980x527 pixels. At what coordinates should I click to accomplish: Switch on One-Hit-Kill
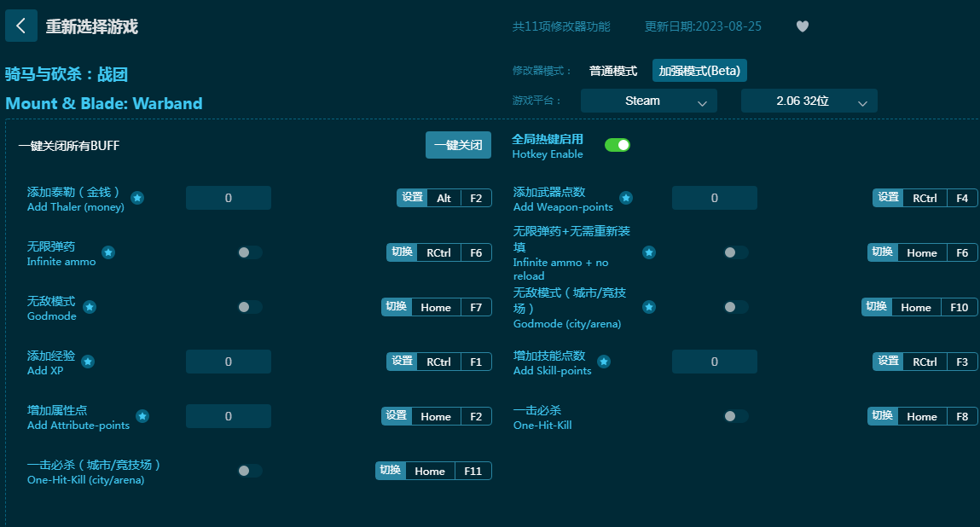[x=735, y=416]
